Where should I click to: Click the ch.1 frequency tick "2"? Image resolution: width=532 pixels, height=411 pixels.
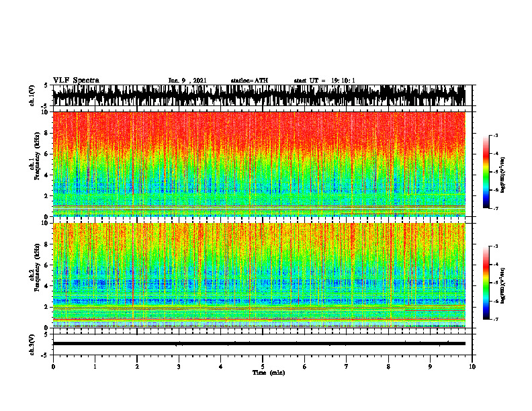[x=46, y=195]
